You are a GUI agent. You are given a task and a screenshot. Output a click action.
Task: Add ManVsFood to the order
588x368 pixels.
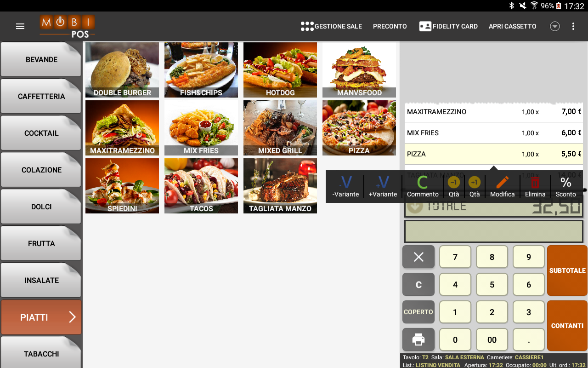[359, 70]
